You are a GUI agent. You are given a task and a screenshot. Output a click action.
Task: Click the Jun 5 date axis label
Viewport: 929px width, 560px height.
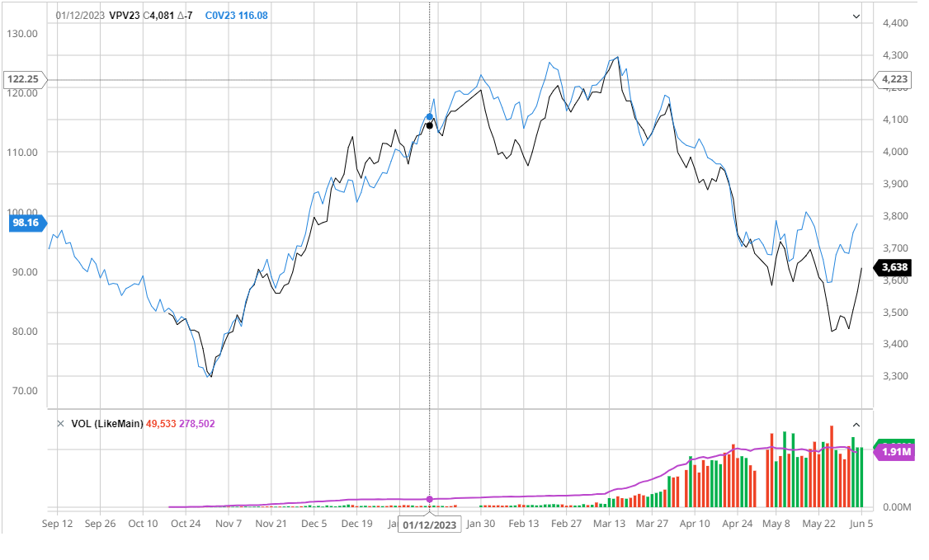[x=861, y=524]
